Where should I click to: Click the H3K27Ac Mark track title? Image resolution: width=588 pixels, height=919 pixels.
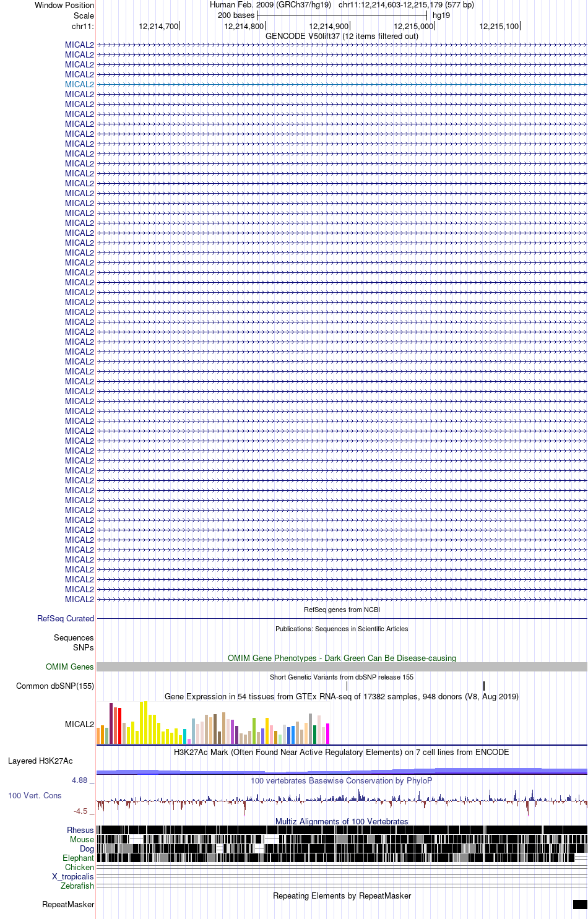(342, 752)
